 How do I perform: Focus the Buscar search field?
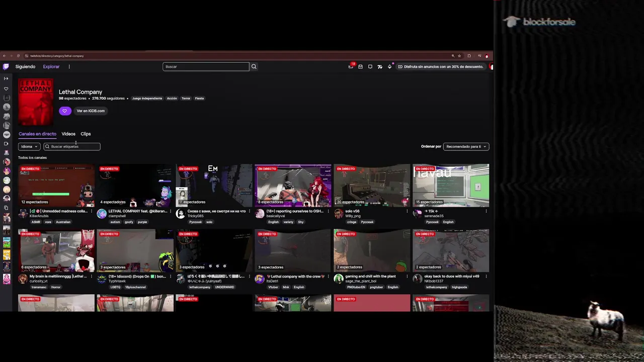pyautogui.click(x=206, y=66)
